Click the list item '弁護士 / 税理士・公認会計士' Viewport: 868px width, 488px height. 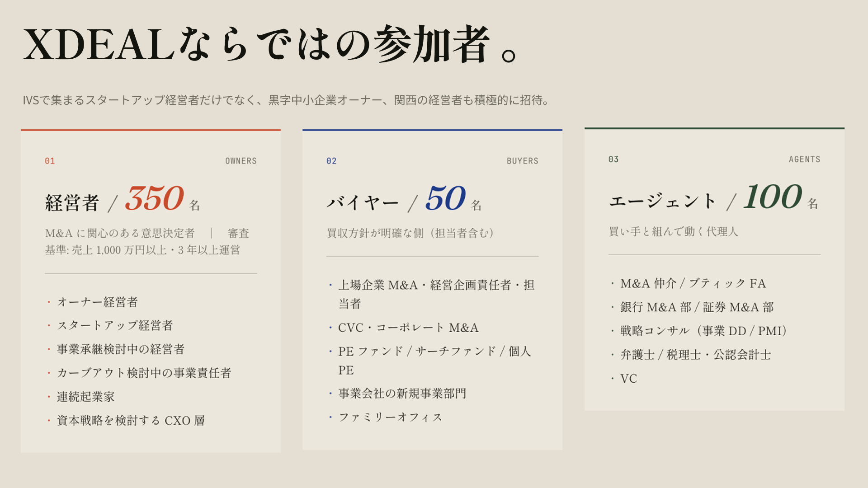click(x=696, y=355)
